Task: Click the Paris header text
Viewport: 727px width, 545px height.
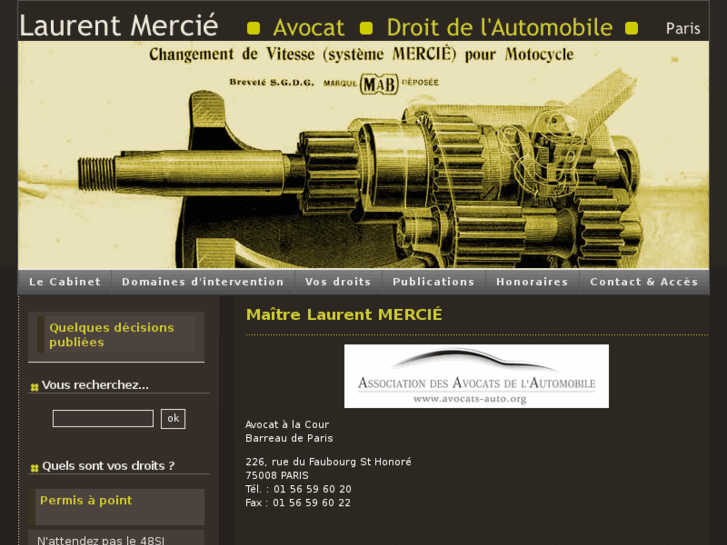Action: [683, 28]
